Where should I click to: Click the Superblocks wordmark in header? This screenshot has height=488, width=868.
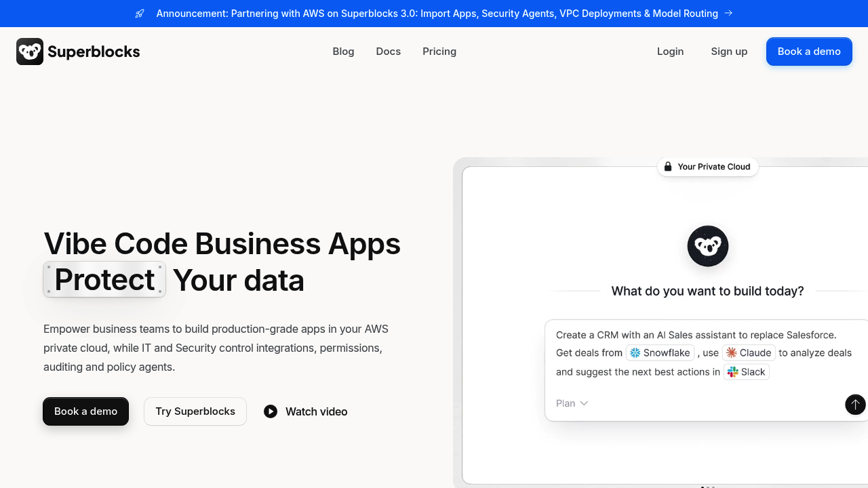(x=94, y=52)
